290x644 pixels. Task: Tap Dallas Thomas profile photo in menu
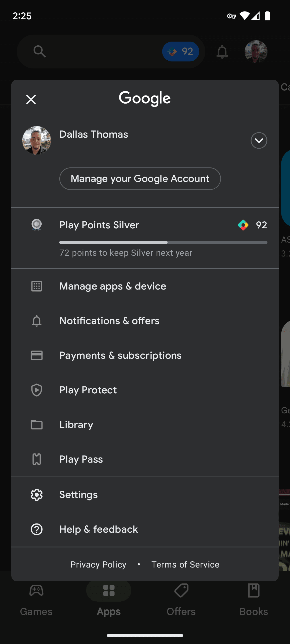tap(37, 140)
